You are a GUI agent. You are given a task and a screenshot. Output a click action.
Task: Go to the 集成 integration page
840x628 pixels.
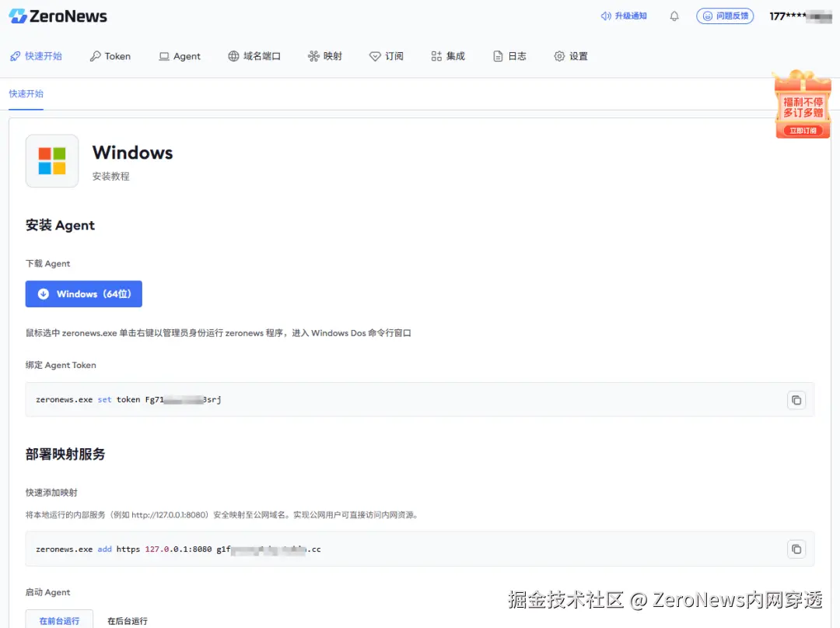(x=448, y=56)
